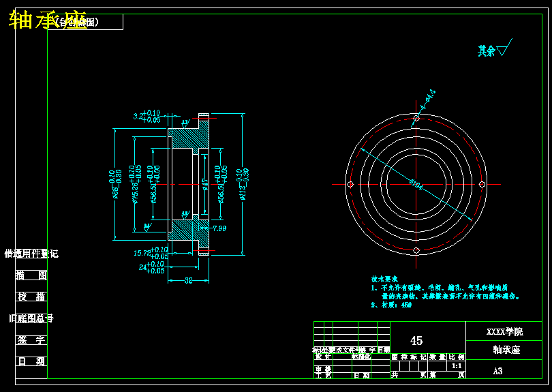
Task: Select the ø98 diameter dimension text
Action: click(115, 184)
